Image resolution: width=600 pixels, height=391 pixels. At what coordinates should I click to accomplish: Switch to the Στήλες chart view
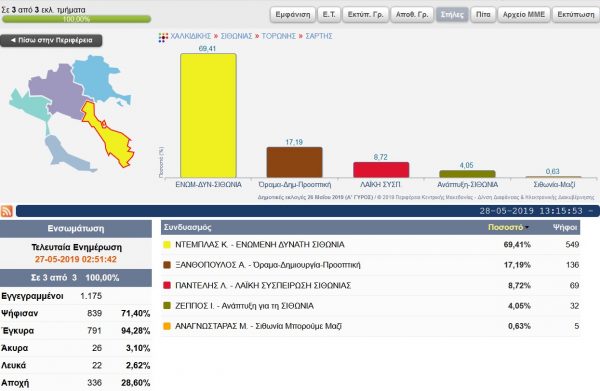click(x=452, y=15)
